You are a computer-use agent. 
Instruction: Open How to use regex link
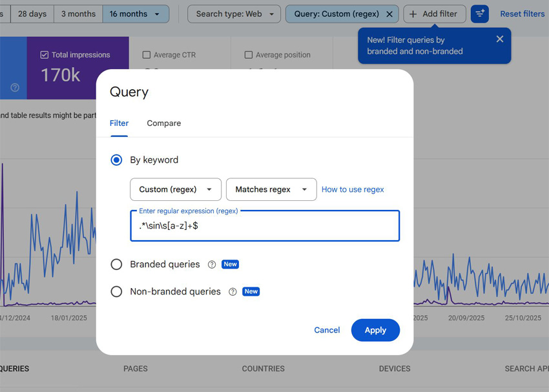[x=353, y=189]
